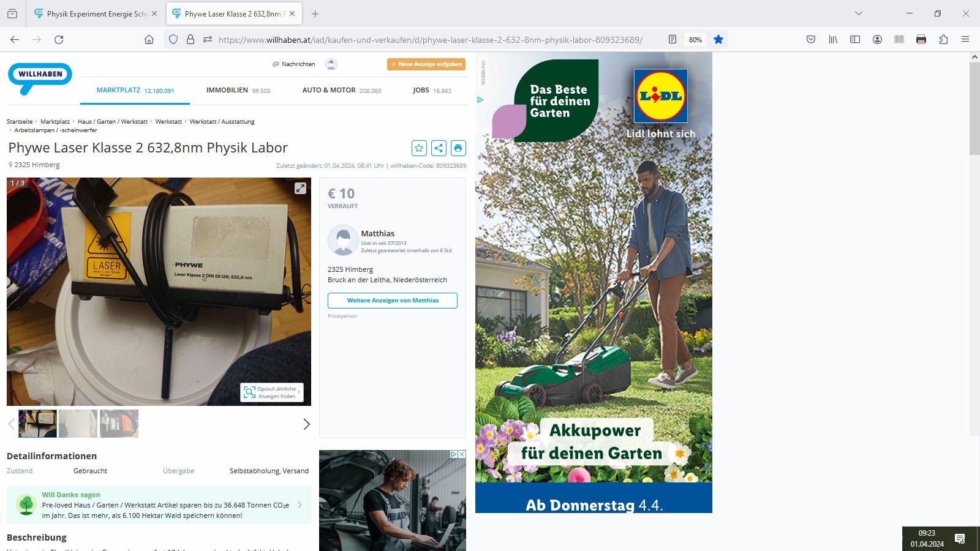
Task: Open the Firefox account menu
Action: tap(877, 39)
